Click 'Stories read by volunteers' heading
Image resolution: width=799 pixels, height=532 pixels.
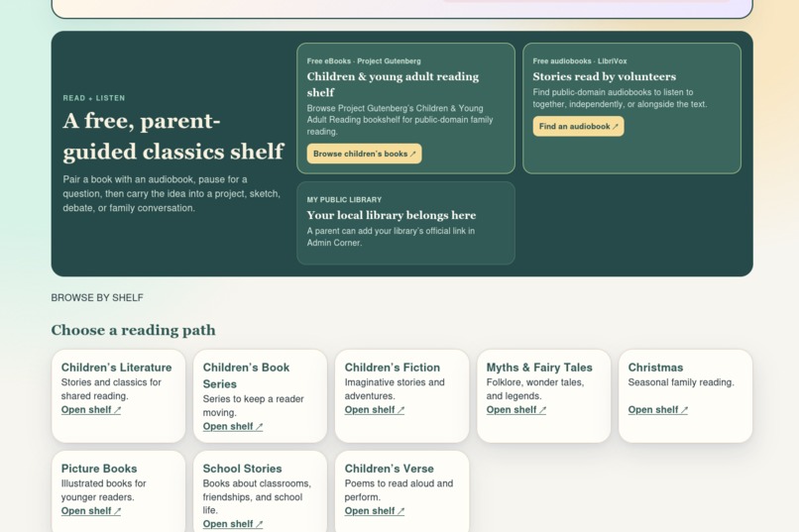[x=605, y=77]
